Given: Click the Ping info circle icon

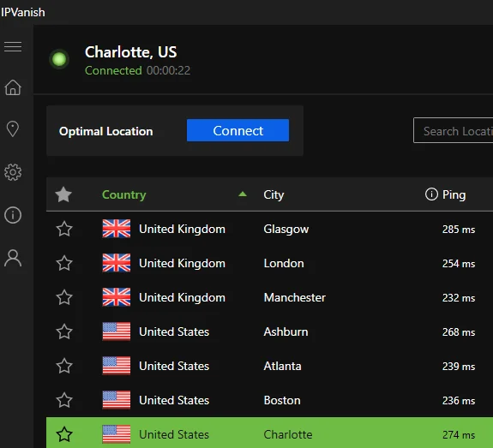Looking at the screenshot, I should [431, 194].
